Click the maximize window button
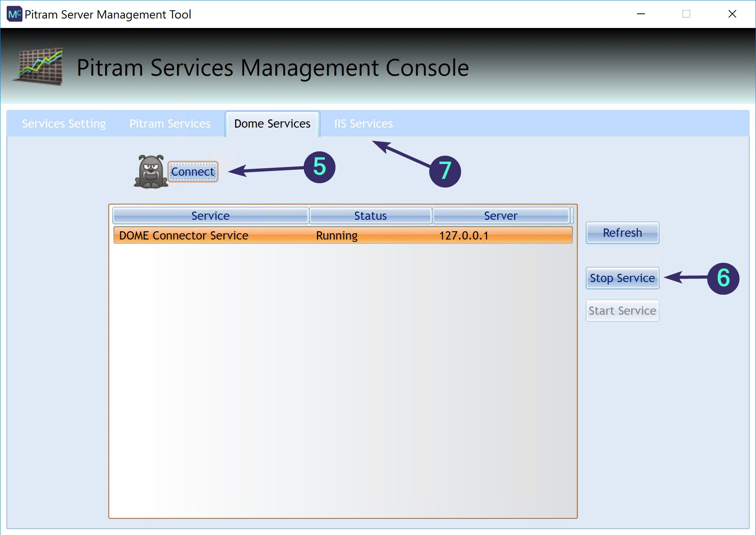 (686, 14)
